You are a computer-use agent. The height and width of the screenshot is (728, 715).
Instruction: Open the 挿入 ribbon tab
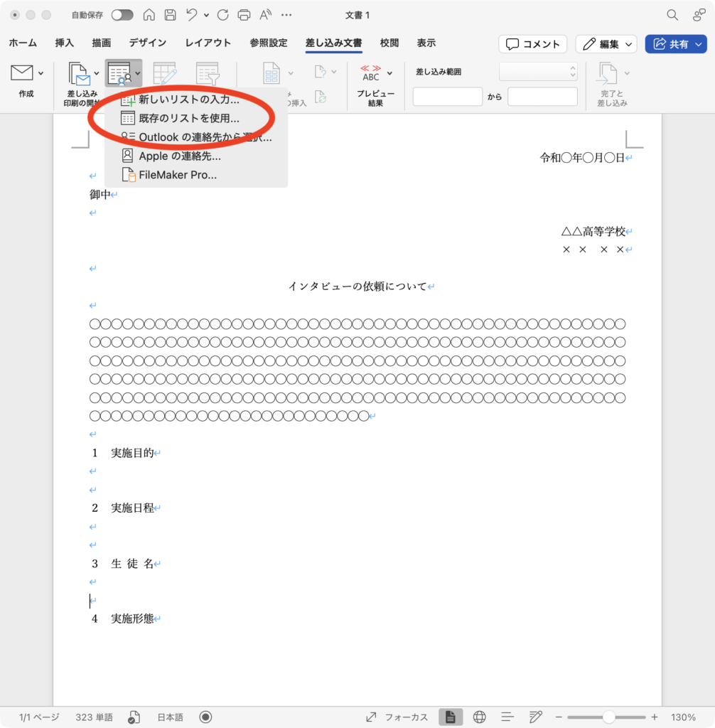[65, 43]
